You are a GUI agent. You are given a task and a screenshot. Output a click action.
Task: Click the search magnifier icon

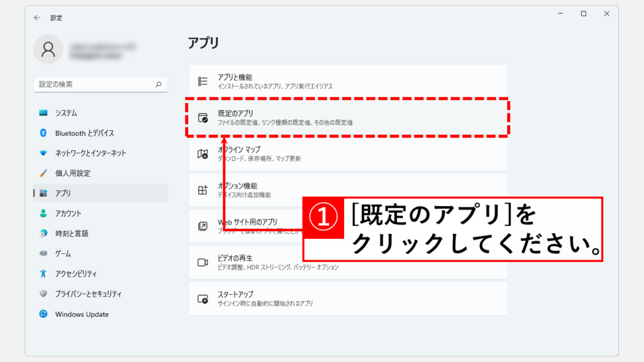pyautogui.click(x=158, y=84)
